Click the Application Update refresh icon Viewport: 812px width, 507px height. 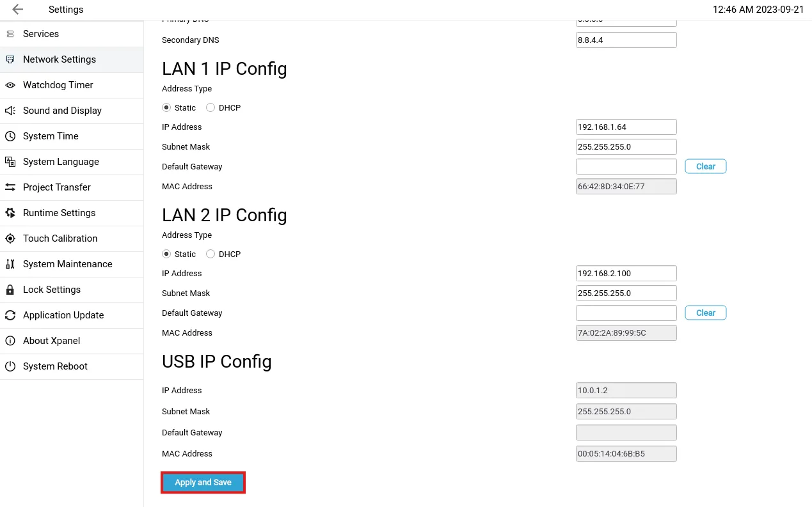10,315
